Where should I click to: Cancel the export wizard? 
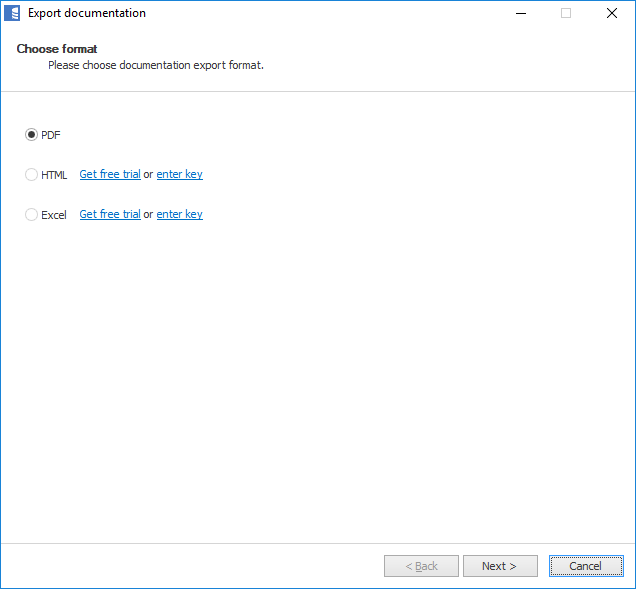[x=585, y=566]
